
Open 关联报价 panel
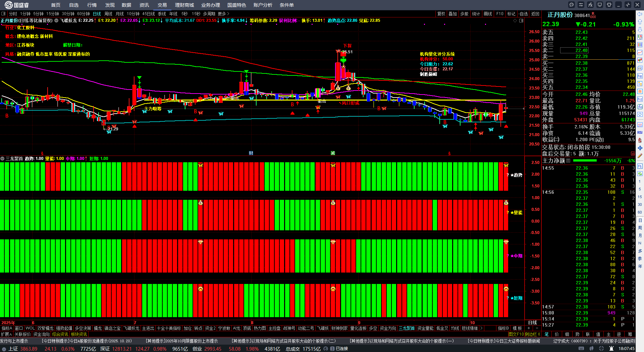pyautogui.click(x=22, y=334)
